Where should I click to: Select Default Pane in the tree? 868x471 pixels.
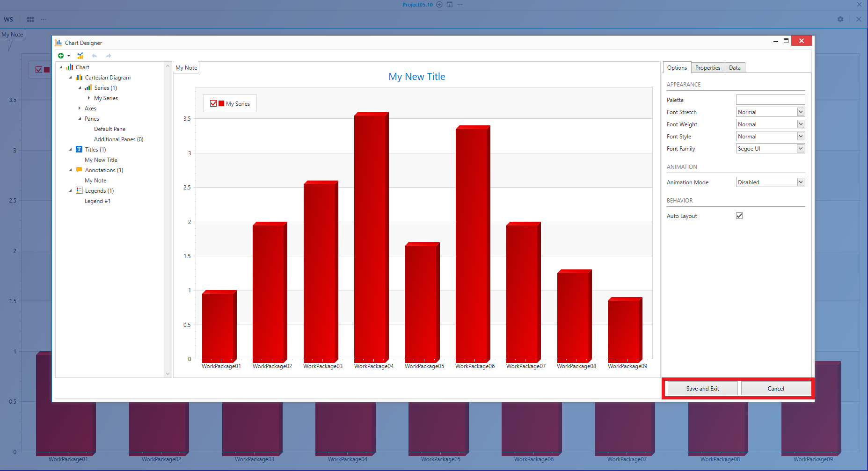109,129
